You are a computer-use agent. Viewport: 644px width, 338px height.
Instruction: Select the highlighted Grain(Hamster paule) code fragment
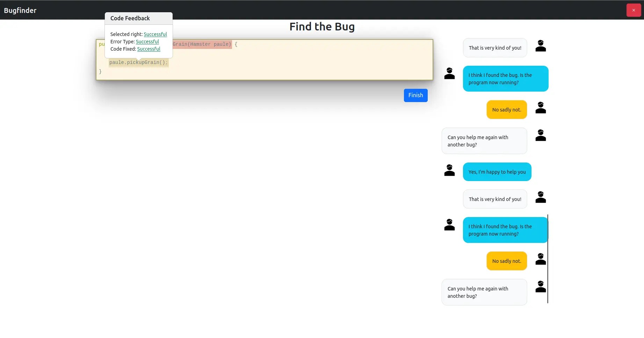click(202, 44)
